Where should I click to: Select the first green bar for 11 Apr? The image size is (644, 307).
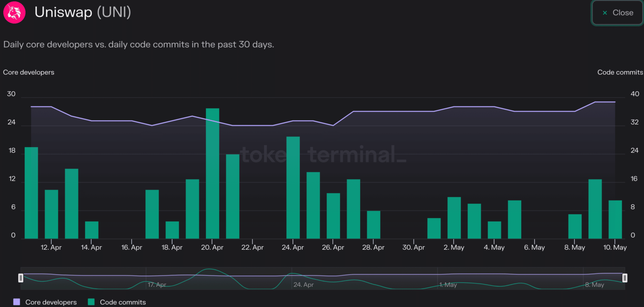[31, 193]
